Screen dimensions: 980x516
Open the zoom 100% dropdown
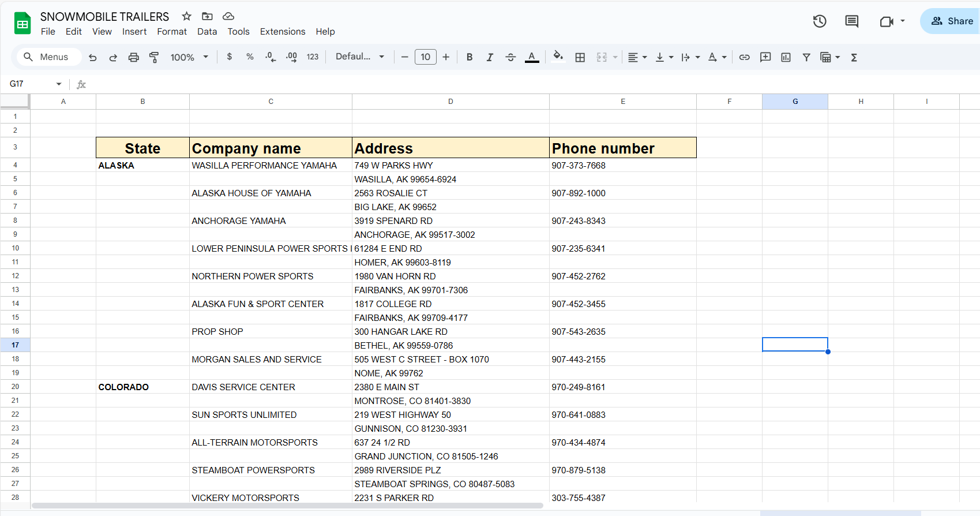[189, 57]
